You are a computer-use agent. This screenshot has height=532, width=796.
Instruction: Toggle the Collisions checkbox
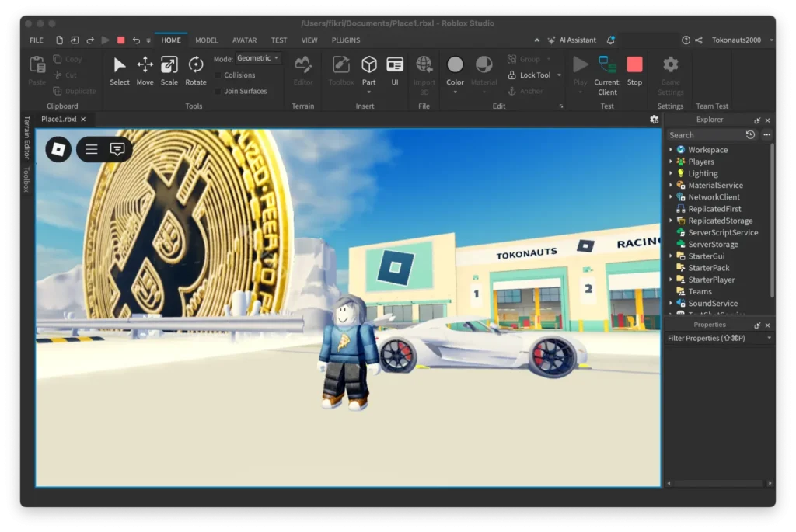point(218,75)
